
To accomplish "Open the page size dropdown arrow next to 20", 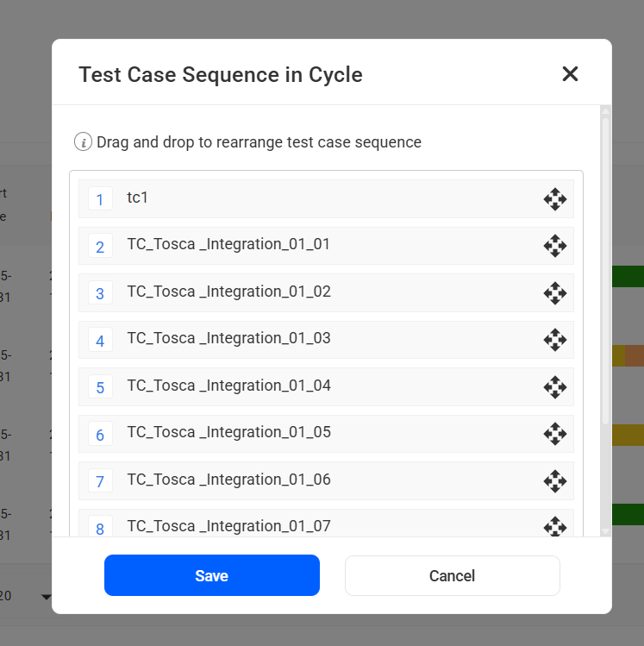I will [x=47, y=596].
